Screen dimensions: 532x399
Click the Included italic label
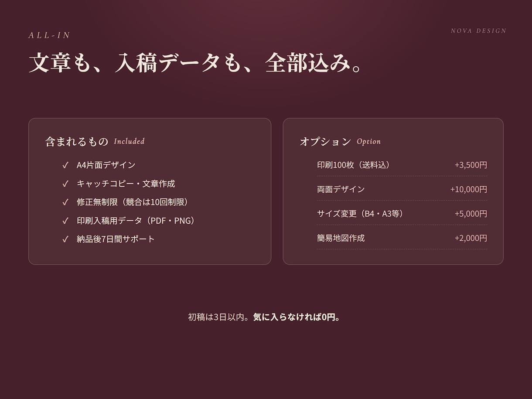129,141
